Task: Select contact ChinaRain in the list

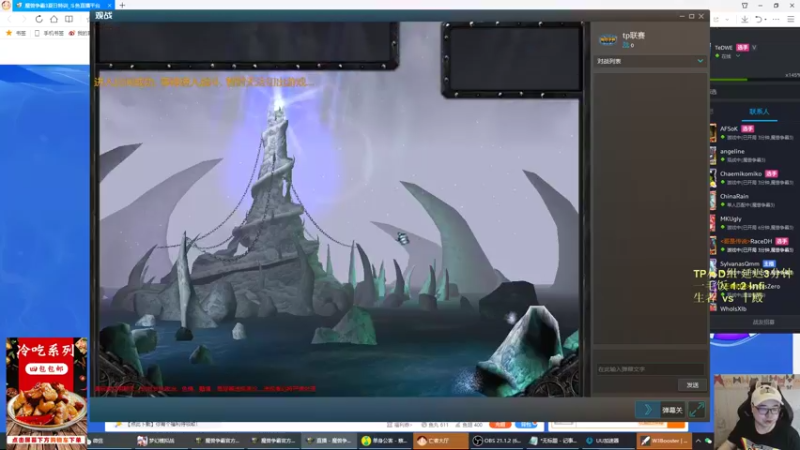Action: click(x=753, y=200)
